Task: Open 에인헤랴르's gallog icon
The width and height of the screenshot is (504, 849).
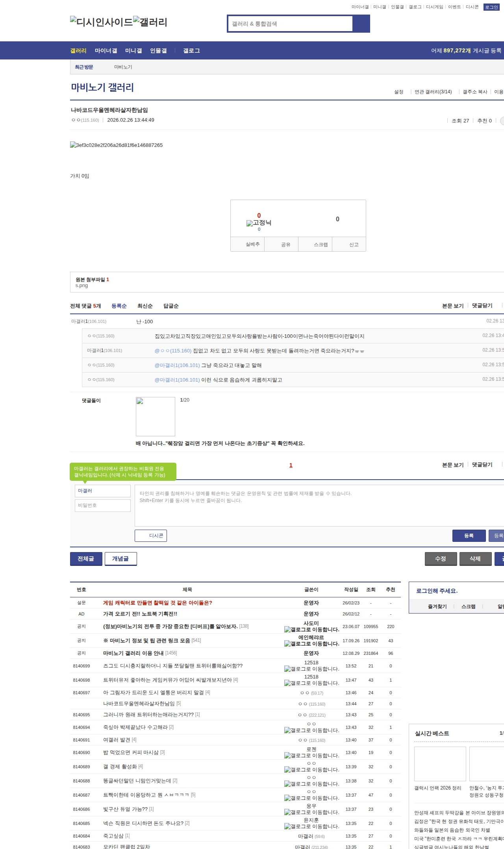Action: pos(287,644)
